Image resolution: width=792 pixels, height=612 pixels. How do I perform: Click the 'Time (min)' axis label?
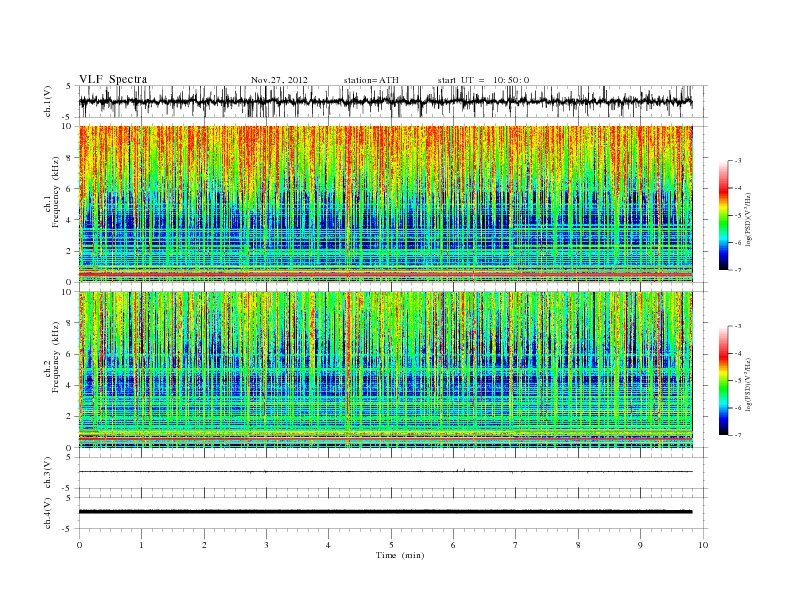[x=400, y=555]
